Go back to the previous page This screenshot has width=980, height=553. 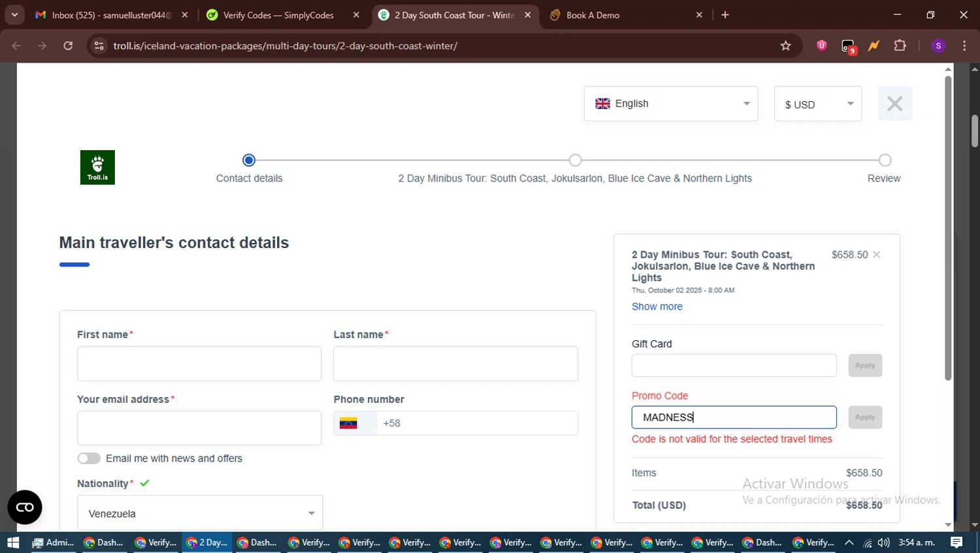16,46
